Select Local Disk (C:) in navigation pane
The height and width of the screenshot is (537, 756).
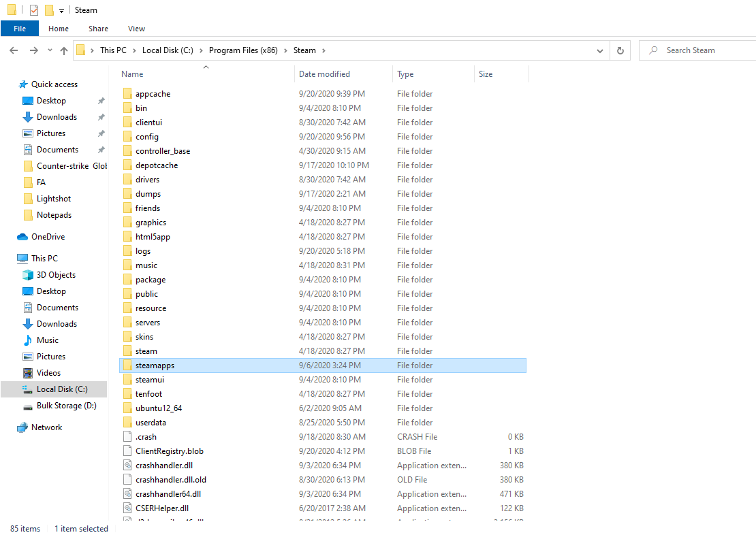(62, 389)
